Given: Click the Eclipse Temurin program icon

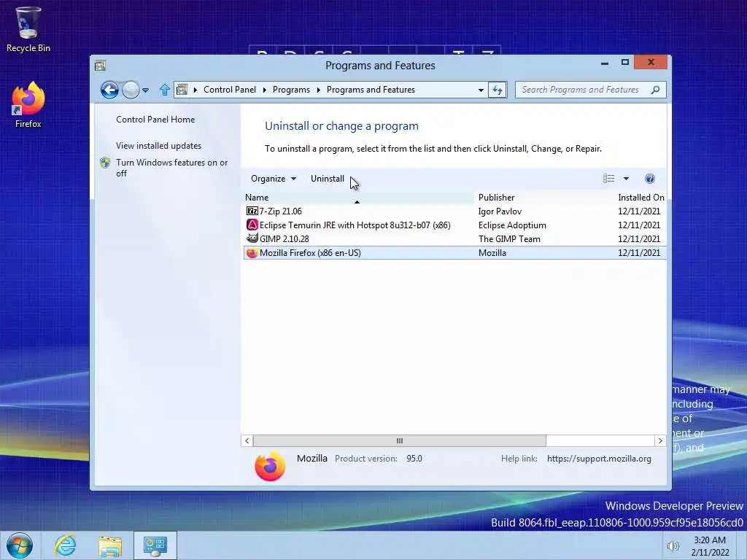Looking at the screenshot, I should 252,225.
